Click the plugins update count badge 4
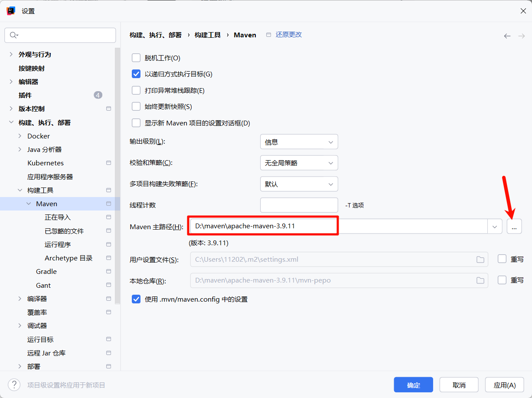The image size is (532, 398). [98, 95]
